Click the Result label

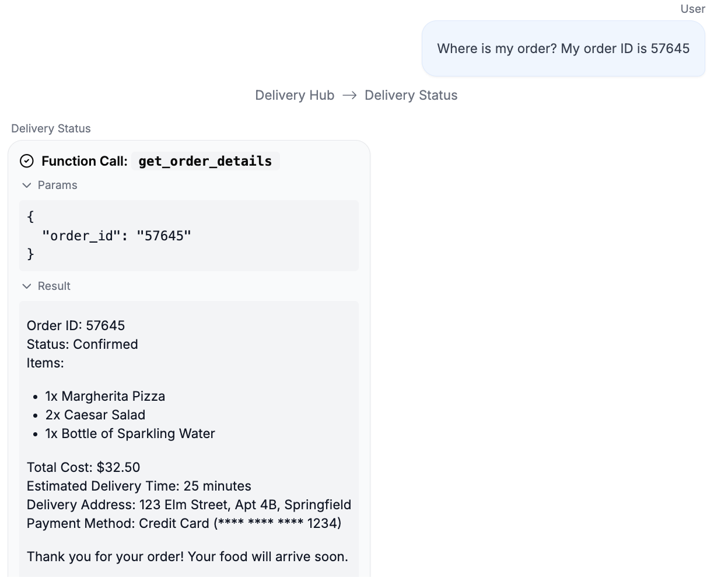(54, 286)
